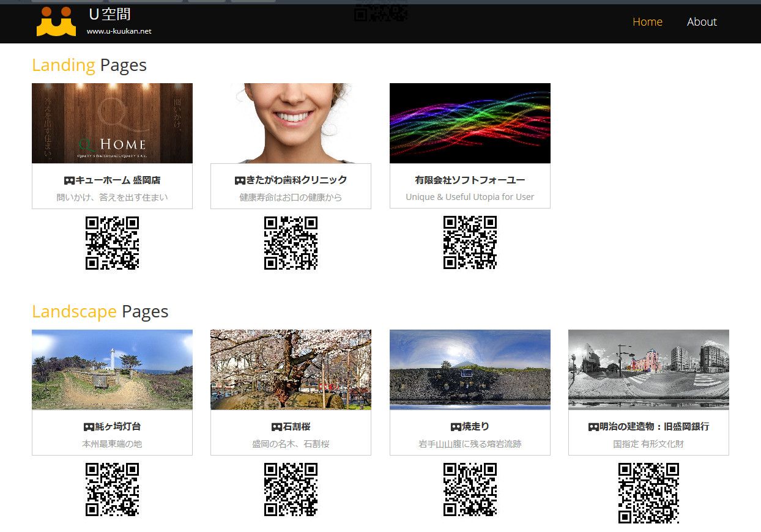Click the QR code under 有限会社ソフトフォーユー
Screen dimensions: 761x532
coord(470,243)
